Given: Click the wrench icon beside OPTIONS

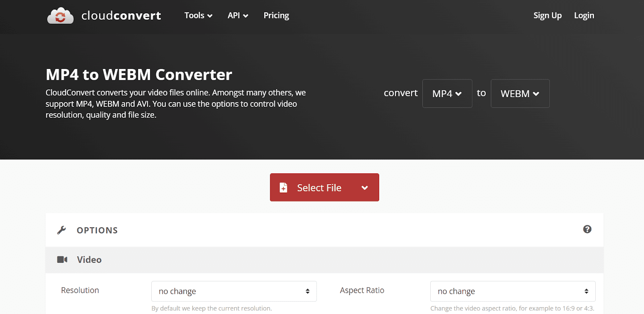Looking at the screenshot, I should pyautogui.click(x=62, y=230).
